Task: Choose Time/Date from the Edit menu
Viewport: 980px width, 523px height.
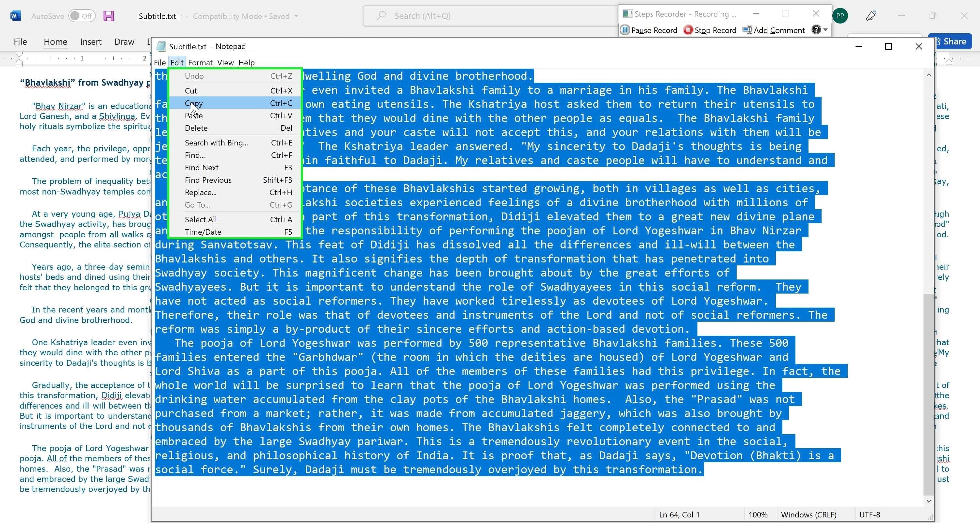Action: tap(236, 232)
